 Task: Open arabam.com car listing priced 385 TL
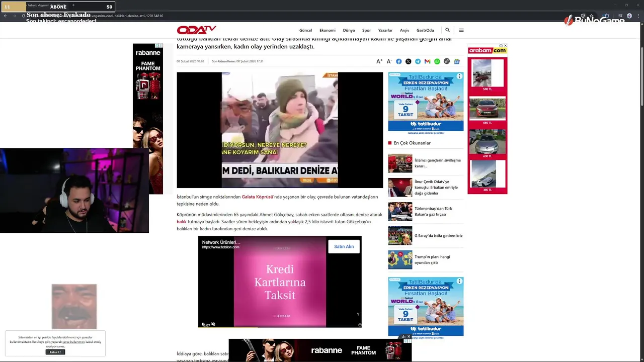click(487, 176)
